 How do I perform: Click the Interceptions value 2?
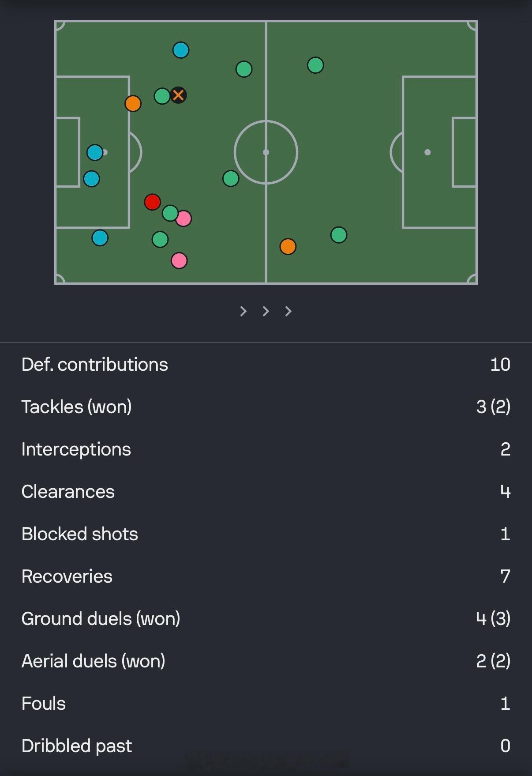[505, 449]
